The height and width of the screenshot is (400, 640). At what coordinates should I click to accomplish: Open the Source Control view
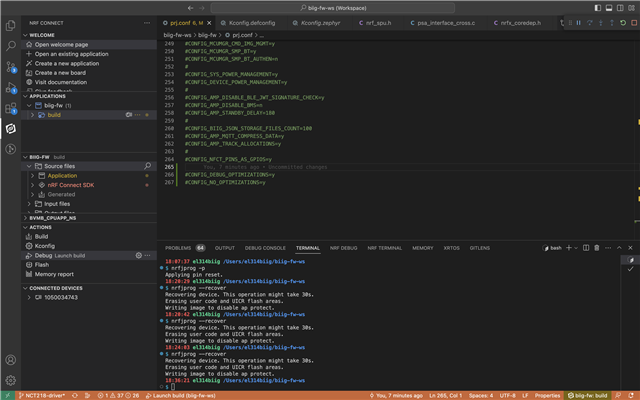click(11, 67)
